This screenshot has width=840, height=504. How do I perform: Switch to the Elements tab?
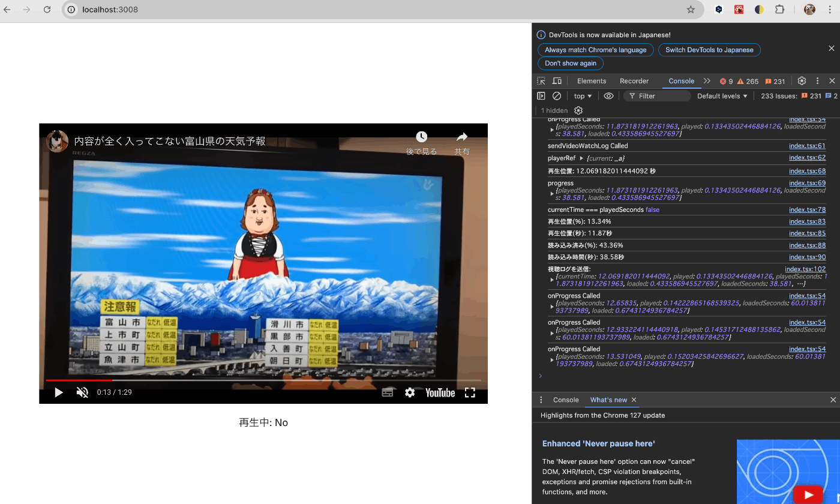pos(592,81)
